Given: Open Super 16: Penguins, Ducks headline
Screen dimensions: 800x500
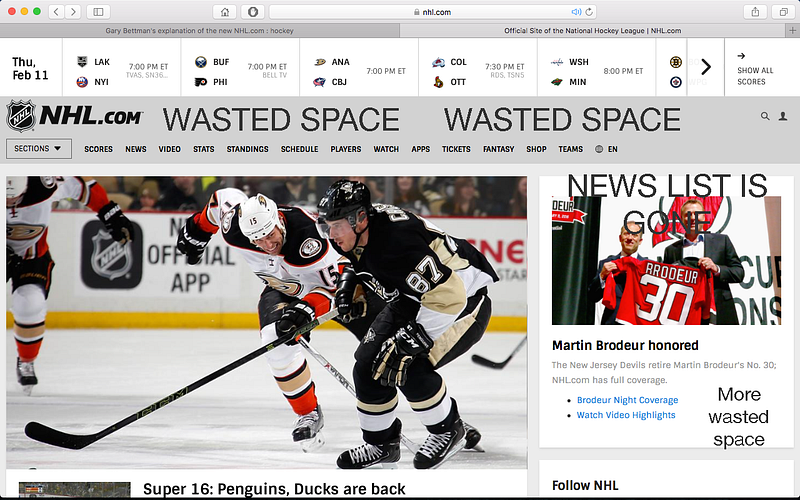Looking at the screenshot, I should coord(274,489).
